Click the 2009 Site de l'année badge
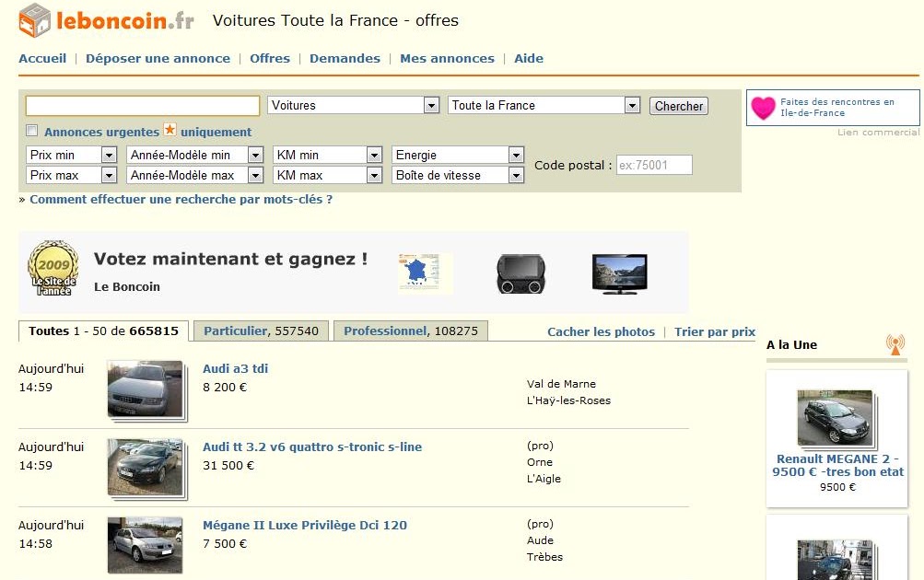 tap(53, 269)
